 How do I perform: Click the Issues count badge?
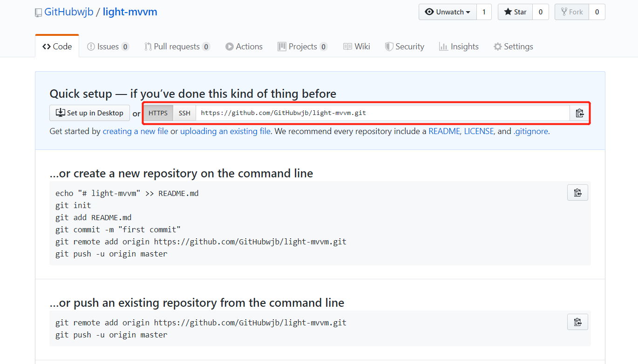(125, 47)
